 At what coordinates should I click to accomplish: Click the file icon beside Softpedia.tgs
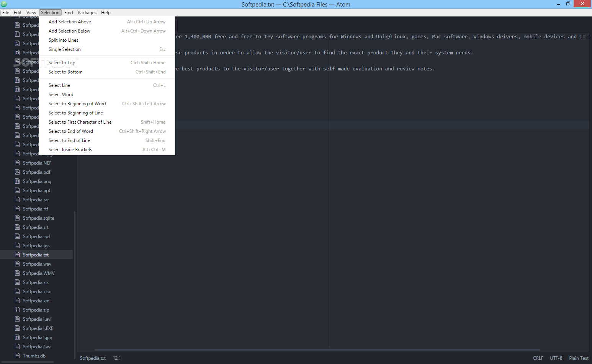[17, 245]
